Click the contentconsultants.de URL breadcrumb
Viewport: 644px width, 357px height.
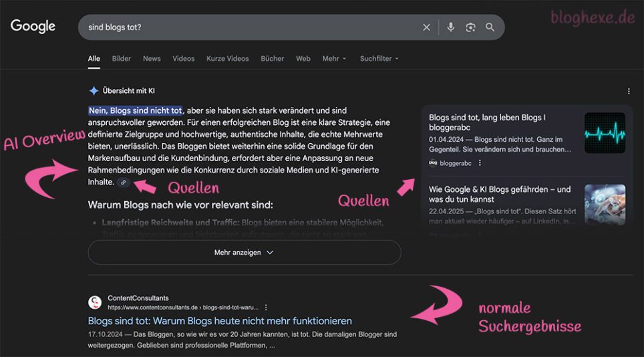[183, 308]
